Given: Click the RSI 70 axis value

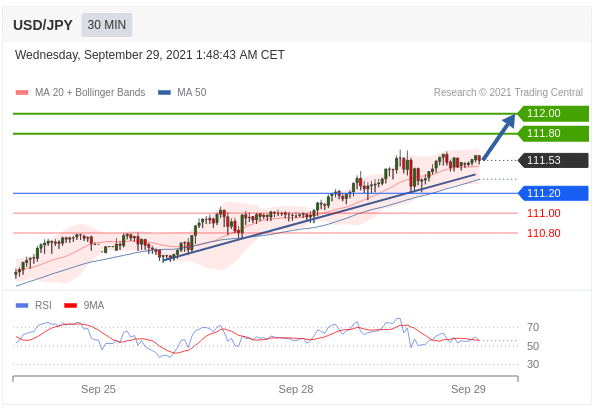Looking at the screenshot, I should (x=533, y=327).
